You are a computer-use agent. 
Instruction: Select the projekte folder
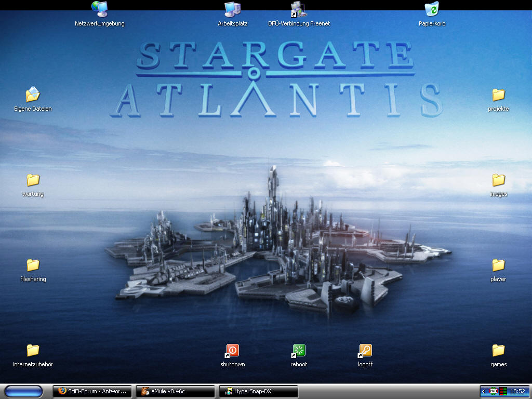coord(498,95)
